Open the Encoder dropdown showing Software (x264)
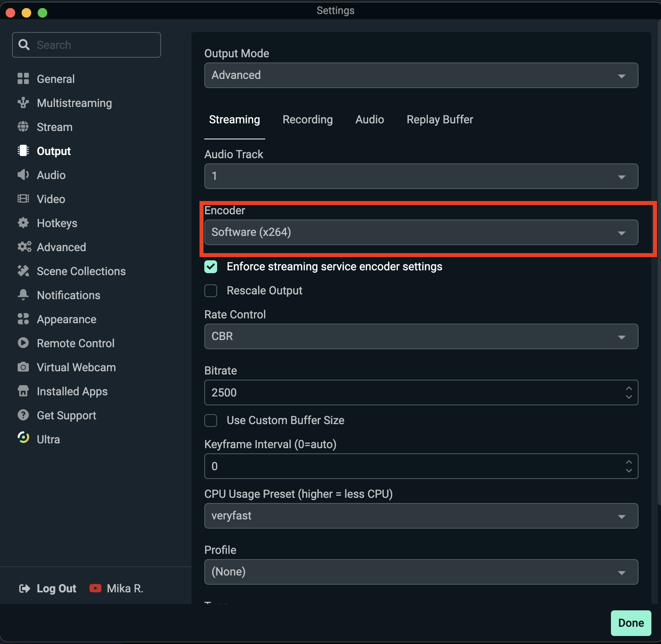Image resolution: width=661 pixels, height=644 pixels. [421, 232]
